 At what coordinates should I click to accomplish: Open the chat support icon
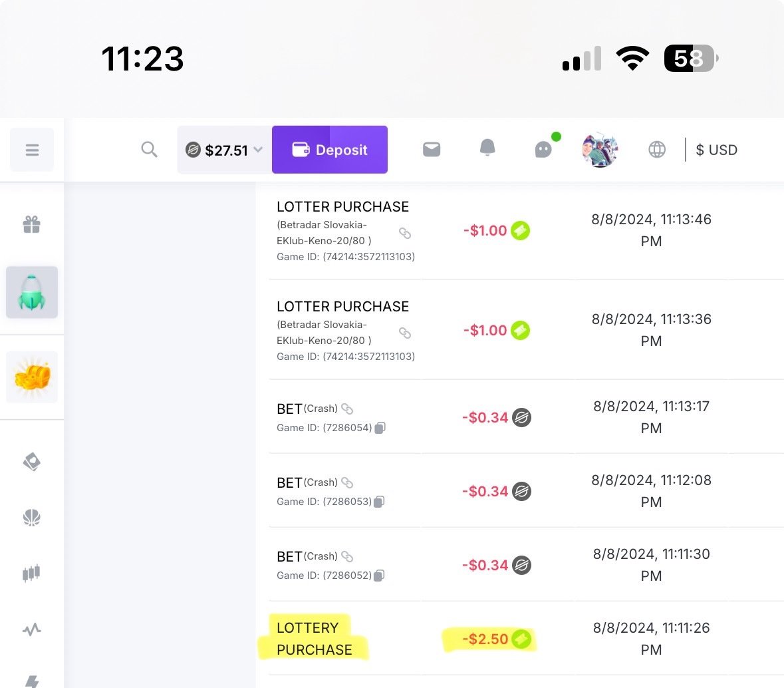click(543, 149)
